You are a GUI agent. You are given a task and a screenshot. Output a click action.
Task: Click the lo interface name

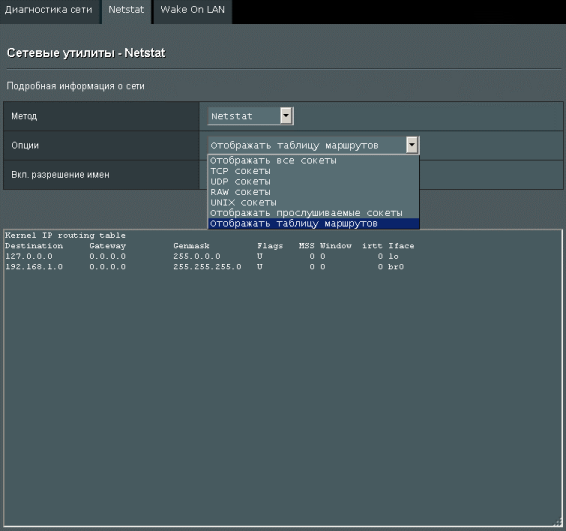coord(393,256)
